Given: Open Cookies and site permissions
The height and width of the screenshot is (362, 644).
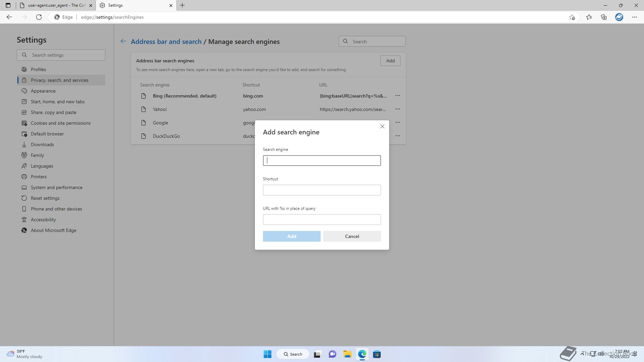Looking at the screenshot, I should [x=61, y=123].
